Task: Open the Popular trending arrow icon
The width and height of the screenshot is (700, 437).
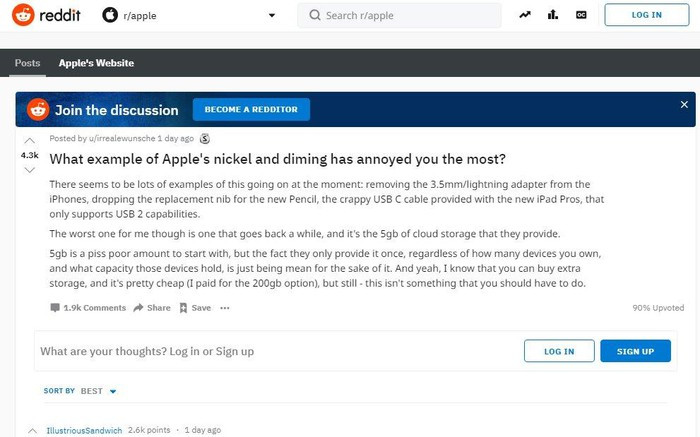Action: (526, 15)
